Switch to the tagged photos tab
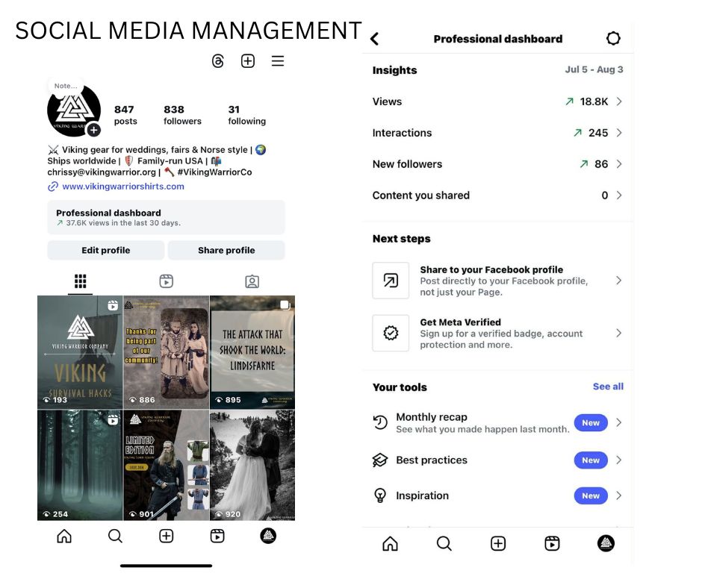Viewport: 702px width, 588px height. tap(252, 281)
